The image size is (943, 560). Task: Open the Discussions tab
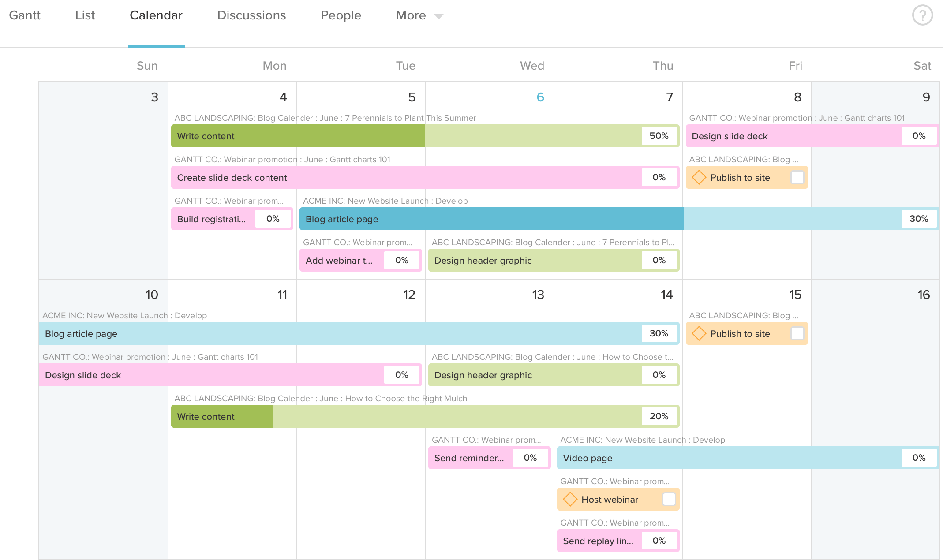(x=251, y=15)
